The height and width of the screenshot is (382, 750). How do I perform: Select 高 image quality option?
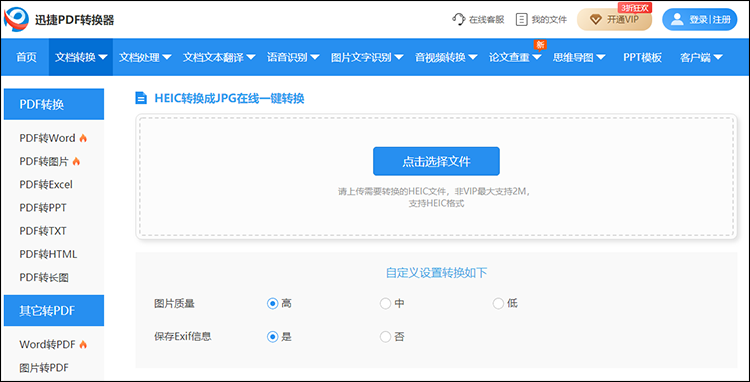[272, 303]
